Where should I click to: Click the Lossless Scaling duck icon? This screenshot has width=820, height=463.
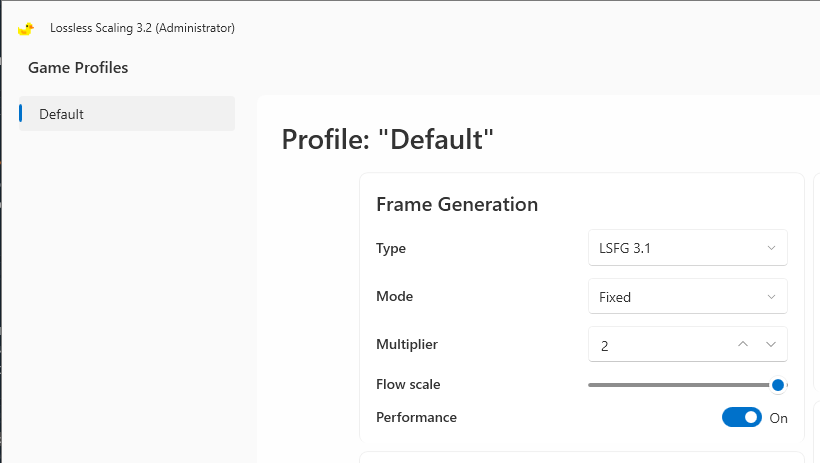coord(26,29)
